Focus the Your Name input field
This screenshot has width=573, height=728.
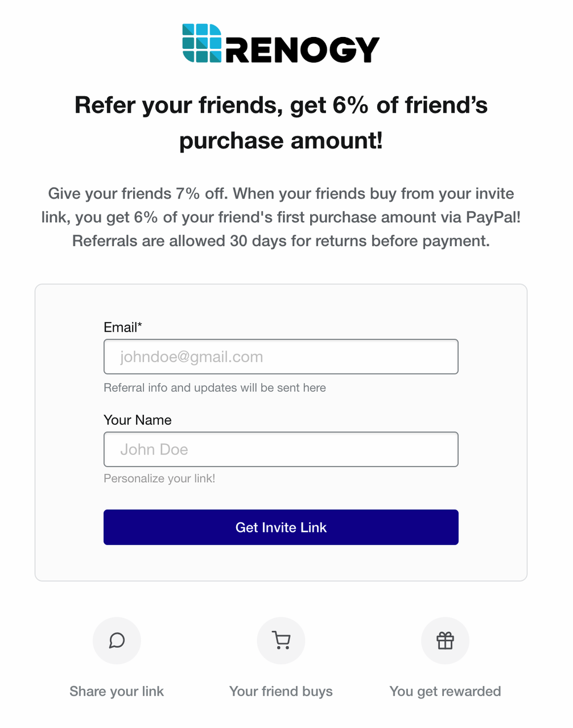[281, 449]
